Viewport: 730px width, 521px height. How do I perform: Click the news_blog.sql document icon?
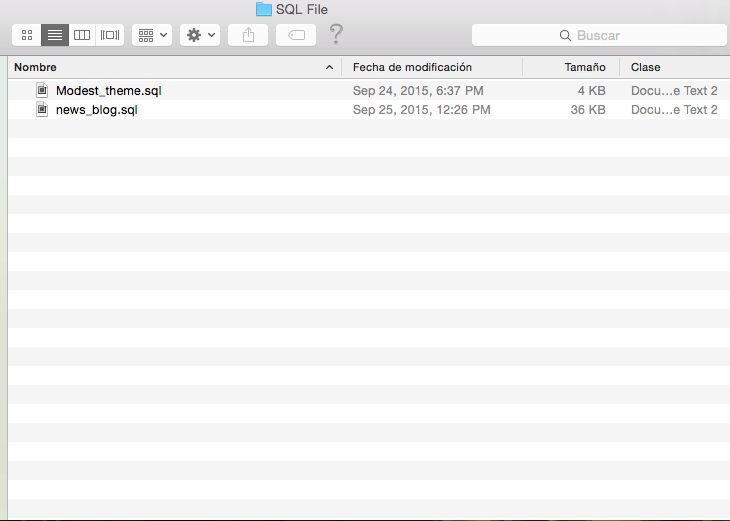(x=42, y=109)
